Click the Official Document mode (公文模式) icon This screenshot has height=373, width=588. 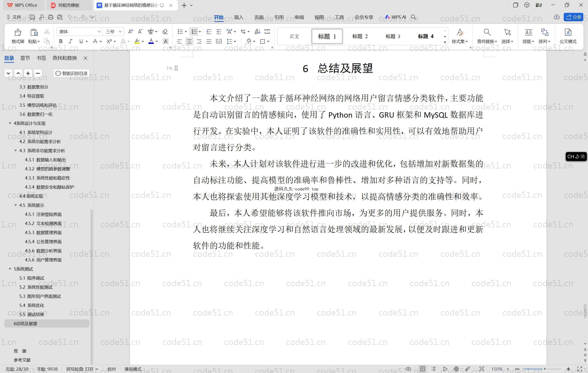click(x=568, y=32)
